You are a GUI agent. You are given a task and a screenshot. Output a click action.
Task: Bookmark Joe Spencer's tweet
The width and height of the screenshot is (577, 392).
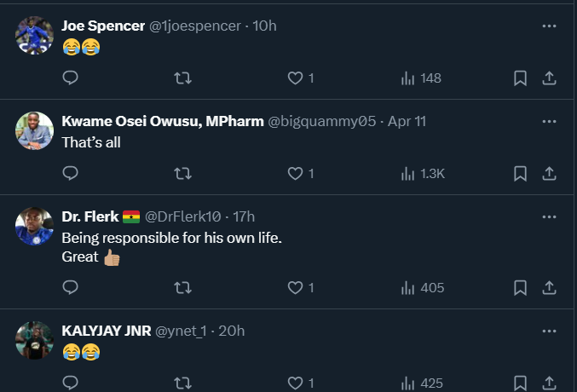click(x=520, y=78)
